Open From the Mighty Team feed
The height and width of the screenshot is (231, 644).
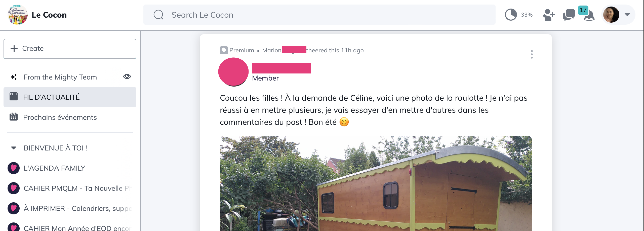60,77
